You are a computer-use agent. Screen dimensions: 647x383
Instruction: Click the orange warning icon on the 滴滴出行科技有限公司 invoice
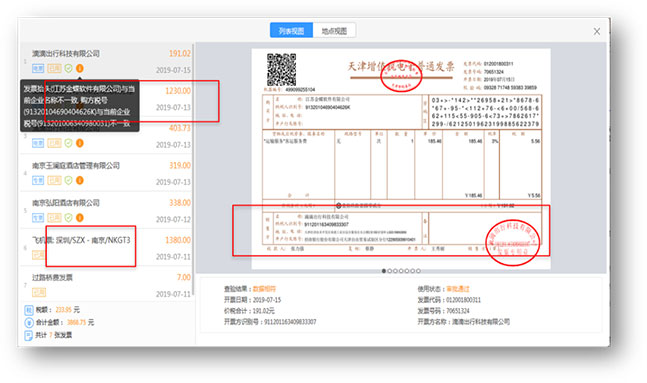click(x=80, y=69)
